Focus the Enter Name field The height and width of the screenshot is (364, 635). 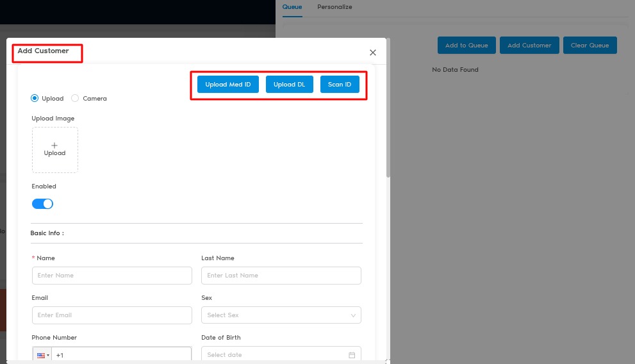click(x=111, y=276)
